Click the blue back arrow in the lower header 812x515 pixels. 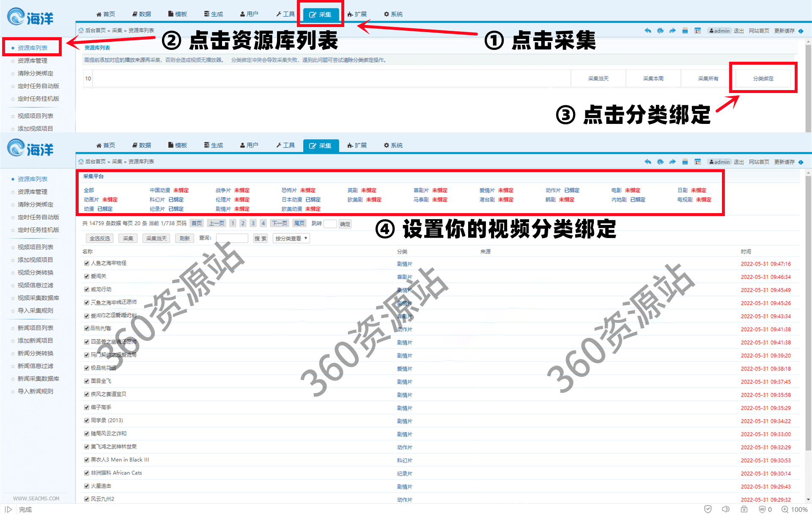tap(647, 162)
